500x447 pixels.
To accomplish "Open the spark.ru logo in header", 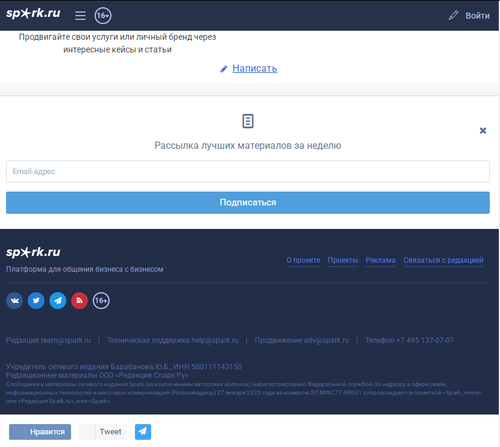I will click(33, 13).
